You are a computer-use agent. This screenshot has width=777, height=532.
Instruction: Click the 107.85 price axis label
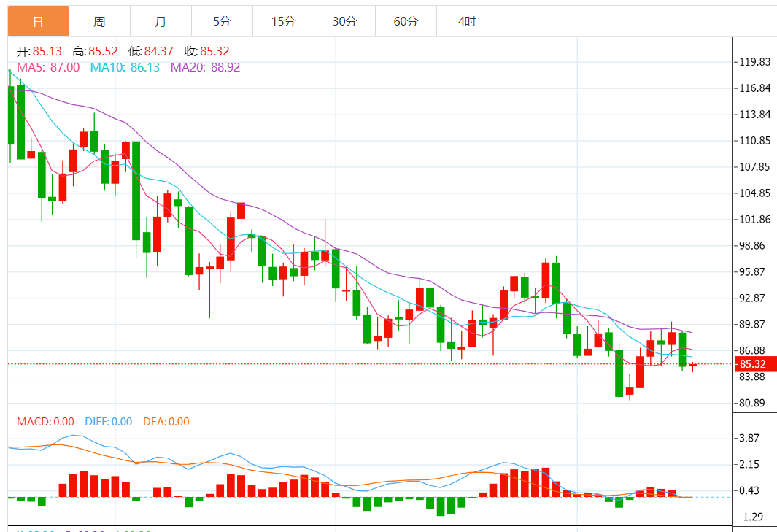[754, 167]
